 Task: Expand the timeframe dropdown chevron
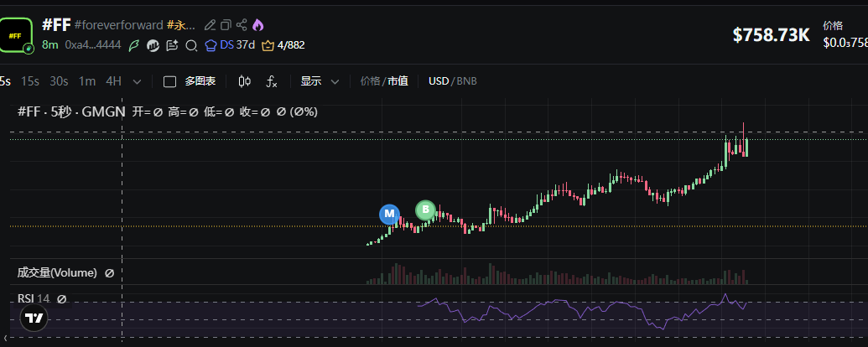pyautogui.click(x=138, y=82)
